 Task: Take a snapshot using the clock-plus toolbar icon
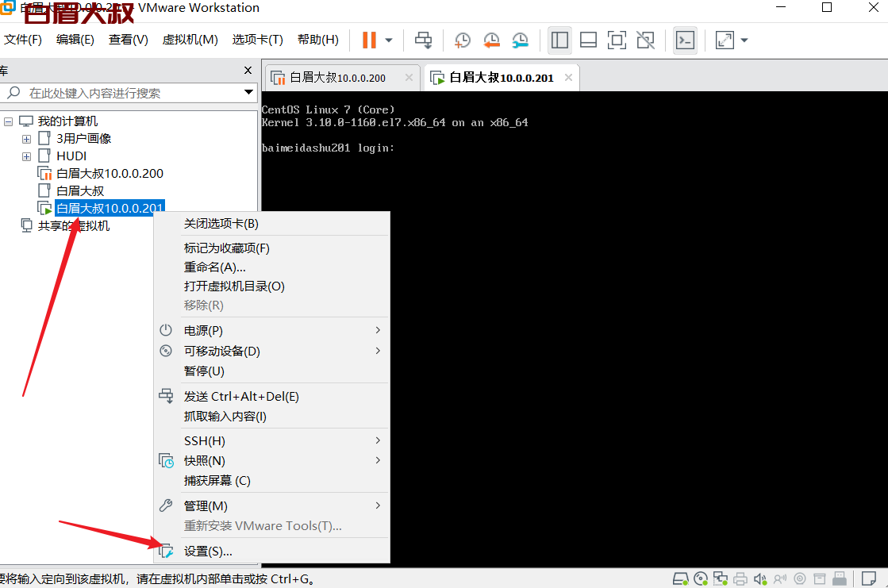463,40
